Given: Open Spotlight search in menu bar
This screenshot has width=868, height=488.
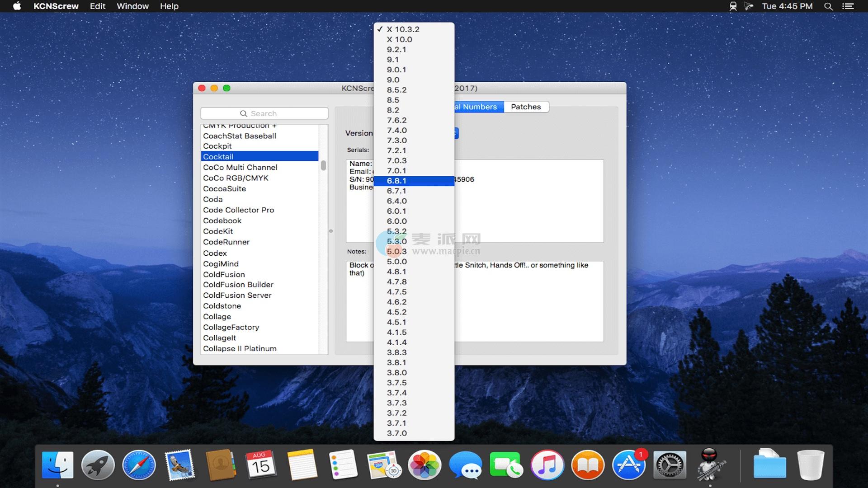Looking at the screenshot, I should tap(828, 6).
